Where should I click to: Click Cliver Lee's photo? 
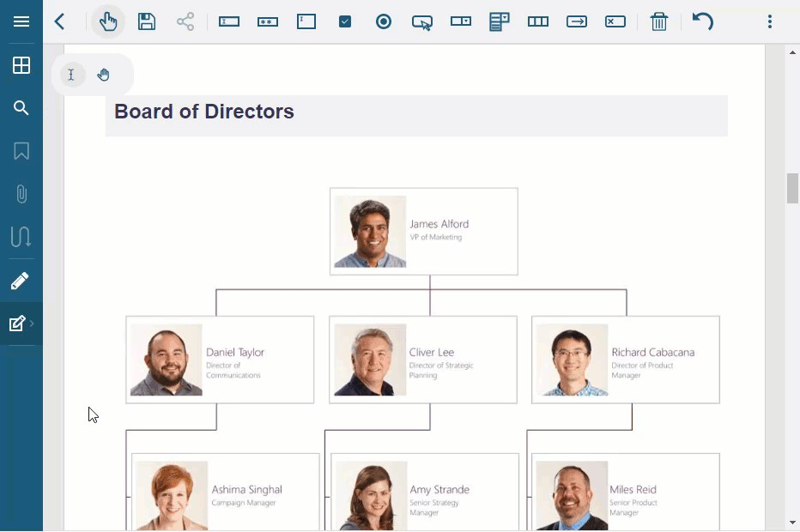coord(370,360)
